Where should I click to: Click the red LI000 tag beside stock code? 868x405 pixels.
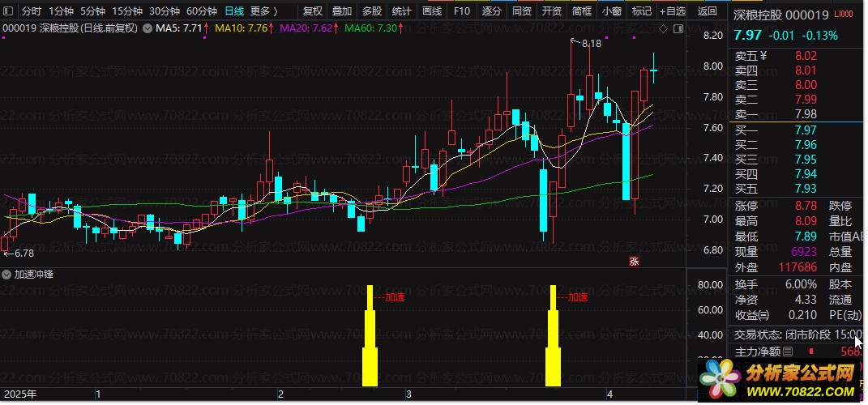(844, 15)
